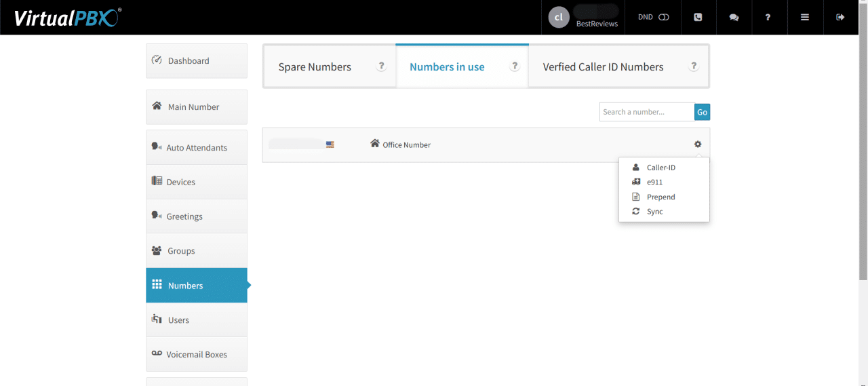
Task: Click the Users icon in sidebar
Action: pyautogui.click(x=157, y=319)
